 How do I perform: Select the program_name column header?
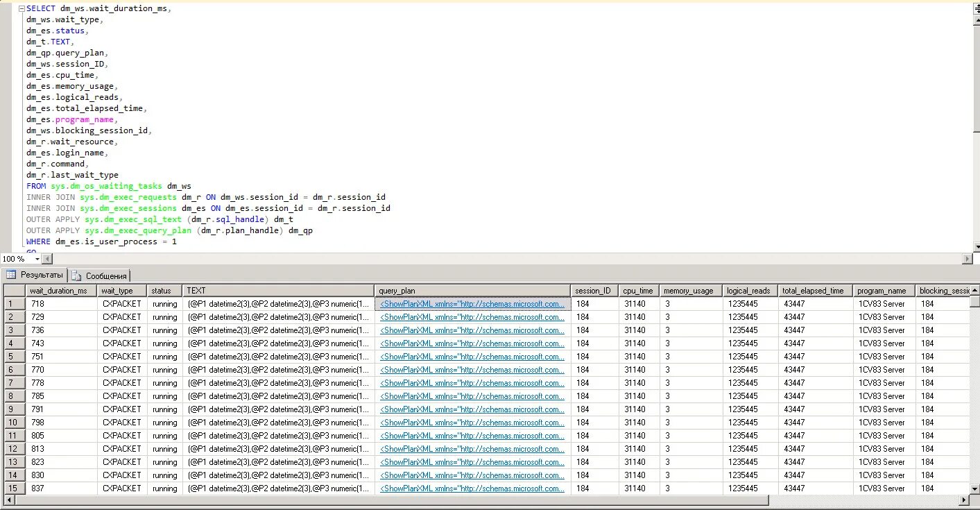tap(884, 291)
